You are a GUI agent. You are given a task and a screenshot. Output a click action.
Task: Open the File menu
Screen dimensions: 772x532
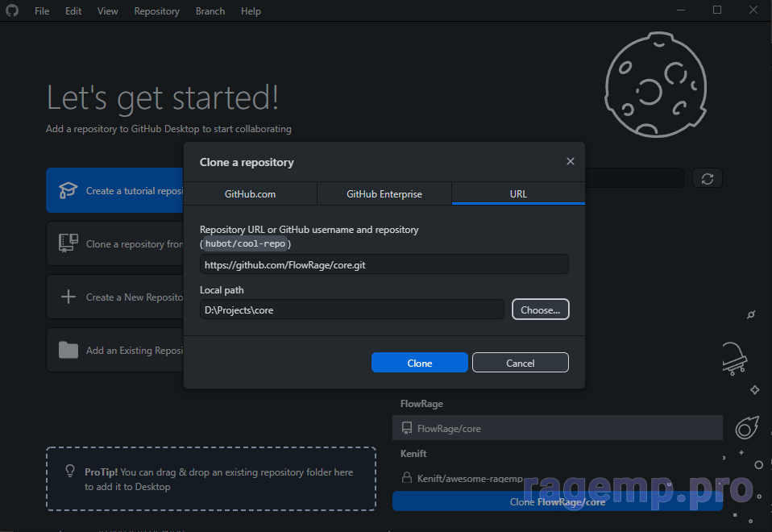coord(42,10)
